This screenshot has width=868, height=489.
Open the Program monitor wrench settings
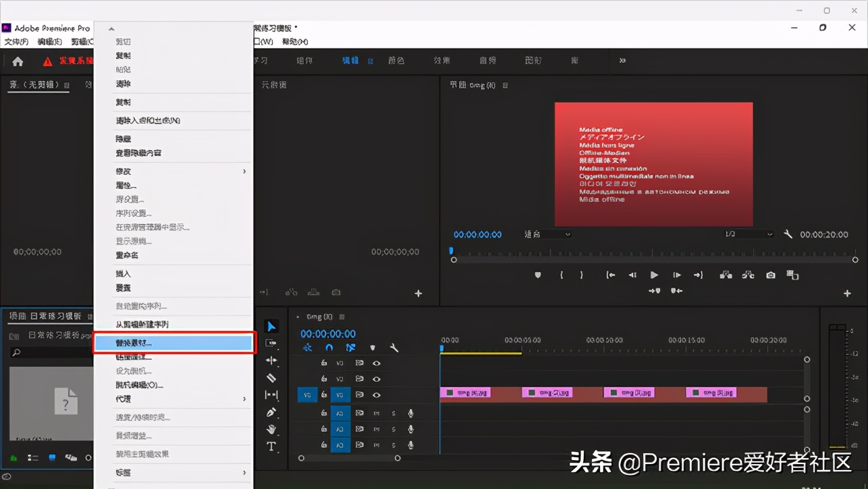pyautogui.click(x=788, y=234)
